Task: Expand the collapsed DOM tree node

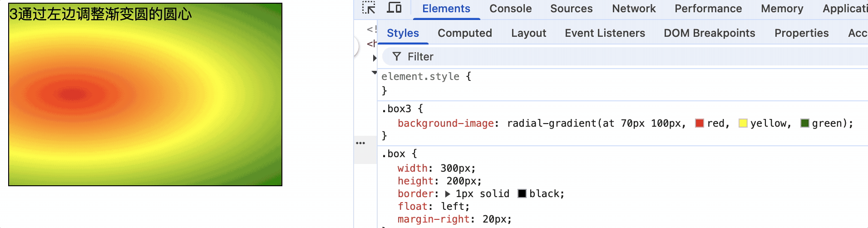Action: tap(375, 58)
